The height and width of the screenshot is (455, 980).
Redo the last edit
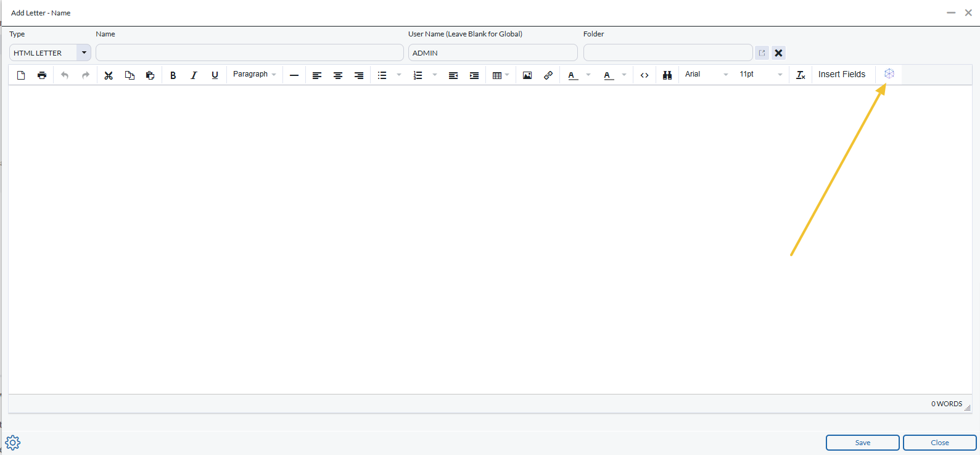pyautogui.click(x=86, y=75)
